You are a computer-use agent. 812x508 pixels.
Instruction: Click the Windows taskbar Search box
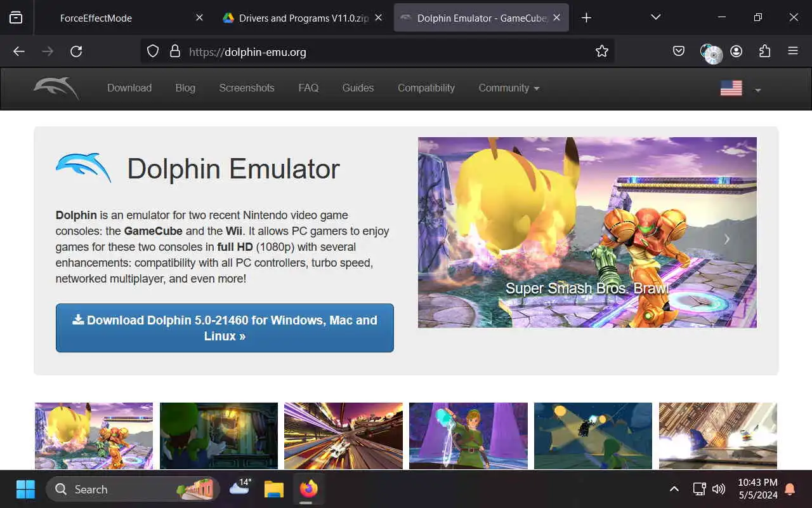(x=133, y=489)
